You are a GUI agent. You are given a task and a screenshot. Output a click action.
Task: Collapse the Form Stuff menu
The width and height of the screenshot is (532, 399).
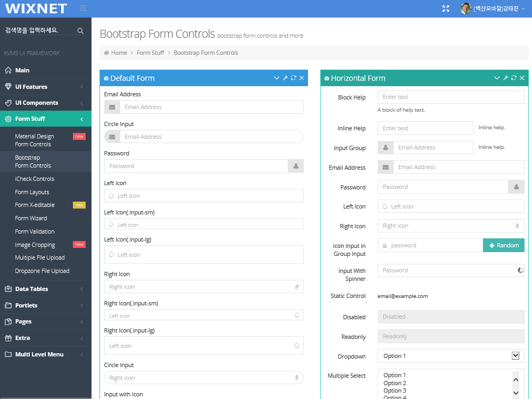pyautogui.click(x=46, y=119)
